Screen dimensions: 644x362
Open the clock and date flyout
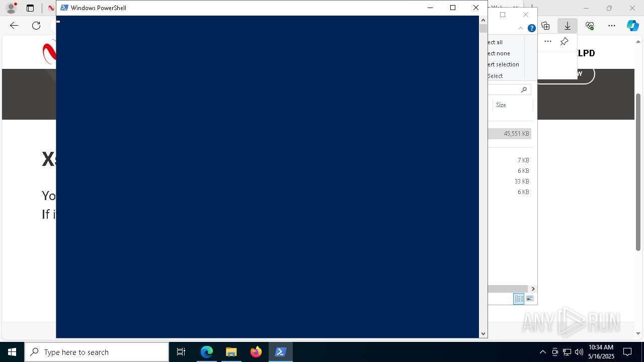[601, 352]
